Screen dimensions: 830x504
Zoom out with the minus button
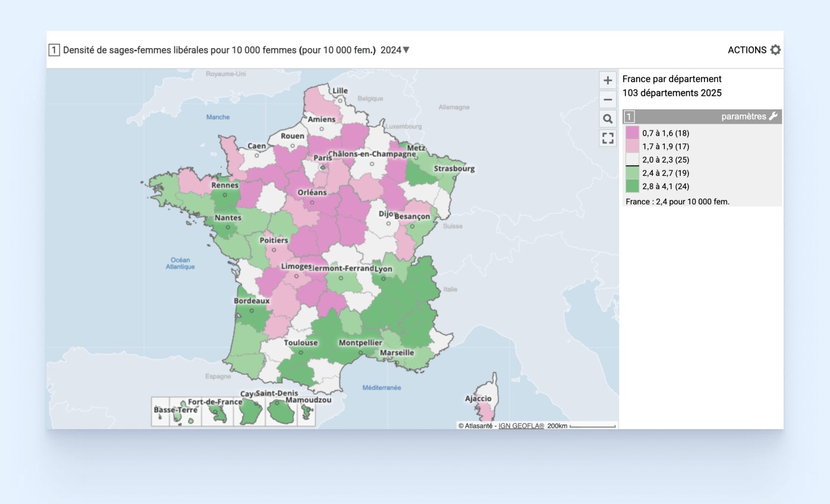(608, 99)
